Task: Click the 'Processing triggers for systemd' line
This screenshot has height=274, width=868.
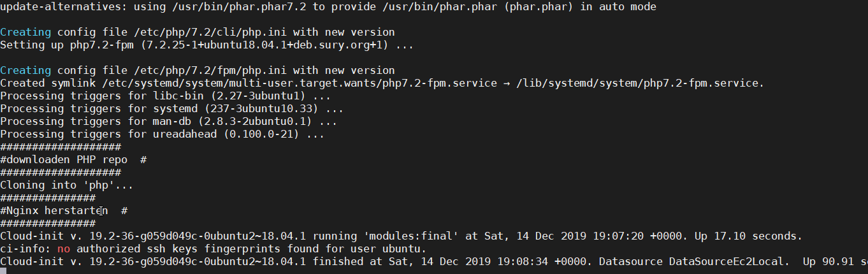Action: [172, 108]
